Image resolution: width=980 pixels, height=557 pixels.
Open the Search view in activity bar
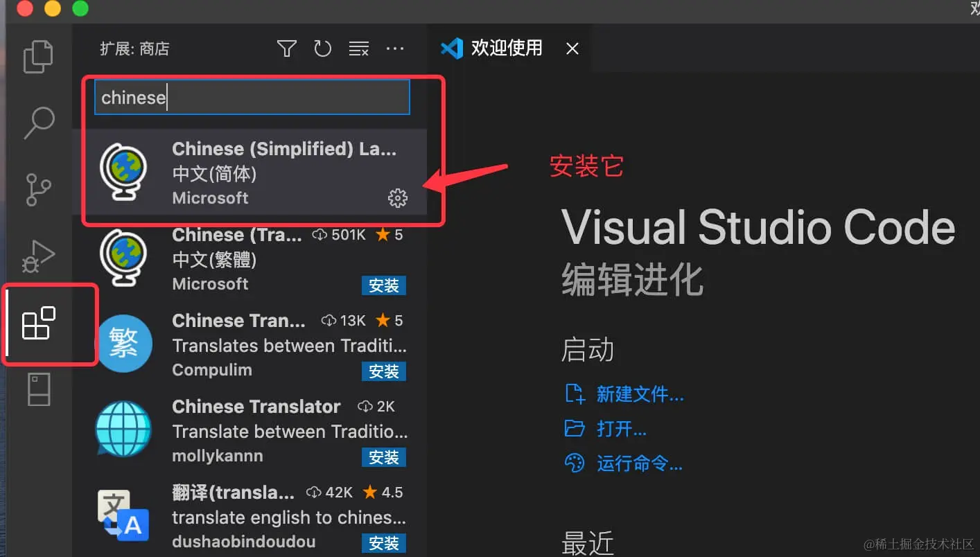point(39,123)
